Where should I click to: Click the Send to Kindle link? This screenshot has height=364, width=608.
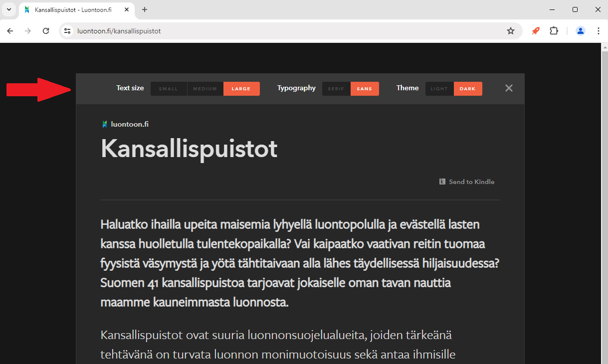(x=467, y=182)
